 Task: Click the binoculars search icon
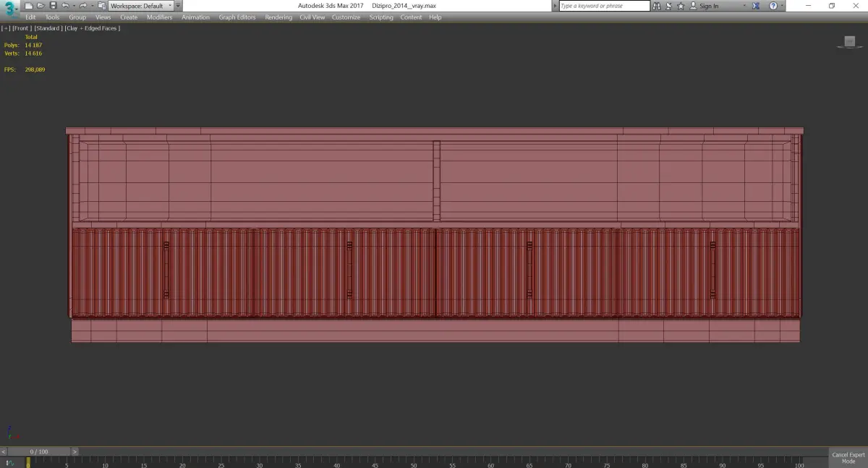point(657,6)
